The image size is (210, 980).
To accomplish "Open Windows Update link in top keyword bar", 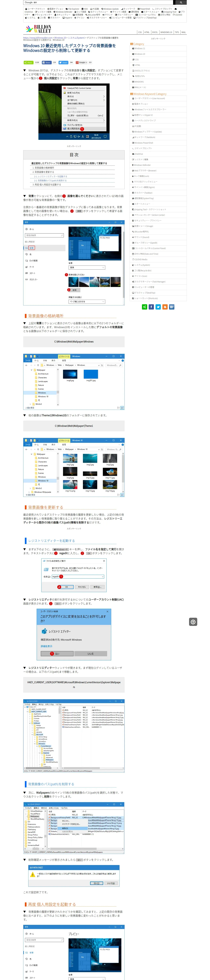I will click(x=111, y=9).
